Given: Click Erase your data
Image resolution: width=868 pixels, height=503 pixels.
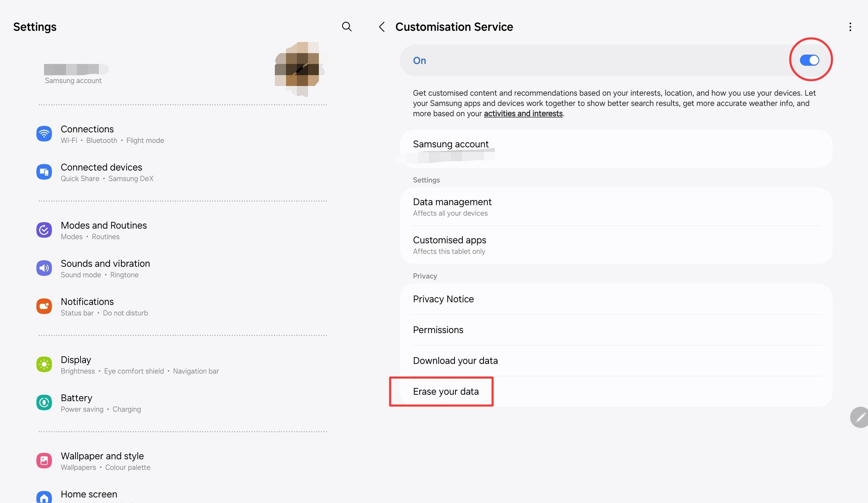Looking at the screenshot, I should pos(446,391).
